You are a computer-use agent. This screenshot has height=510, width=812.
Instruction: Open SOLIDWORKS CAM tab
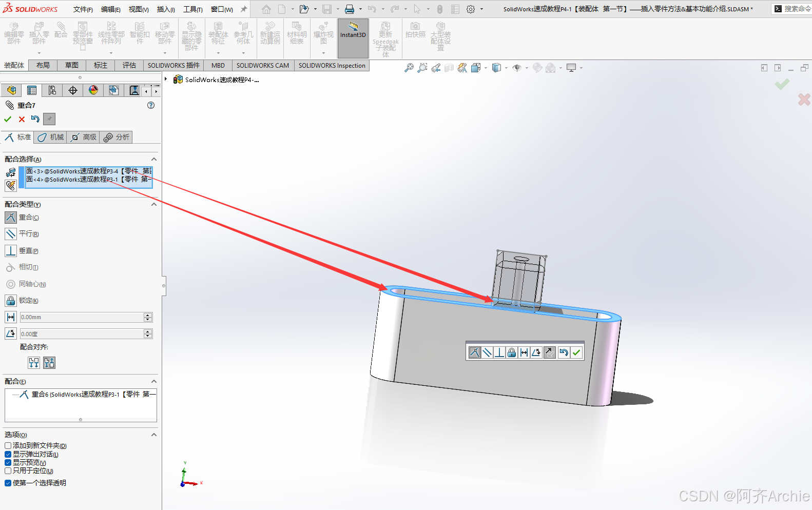click(263, 65)
